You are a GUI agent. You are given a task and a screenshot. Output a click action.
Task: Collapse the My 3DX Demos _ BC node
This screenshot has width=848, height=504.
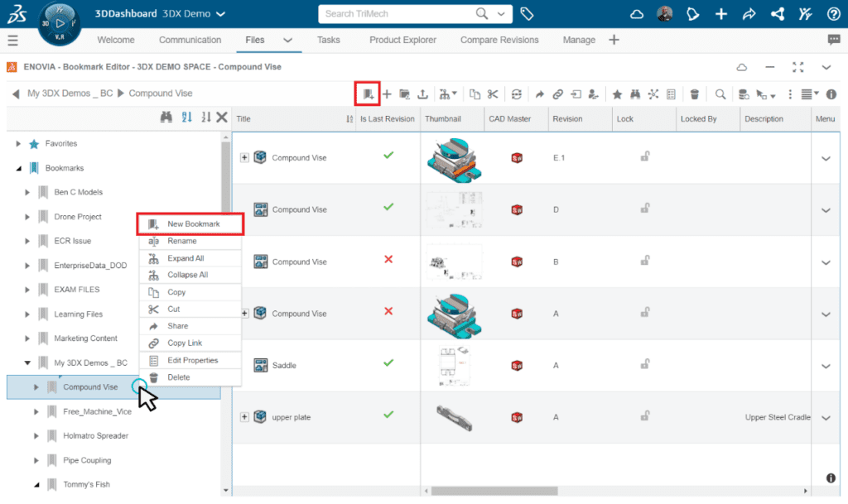coord(27,363)
